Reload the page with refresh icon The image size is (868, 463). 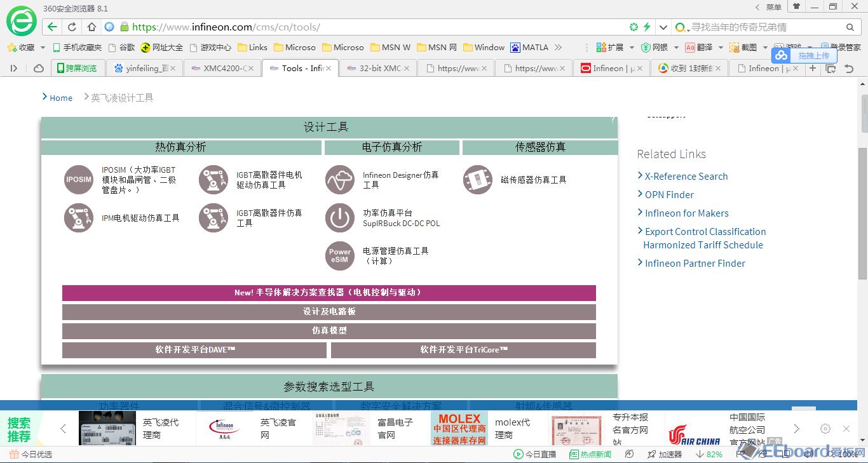(72, 27)
